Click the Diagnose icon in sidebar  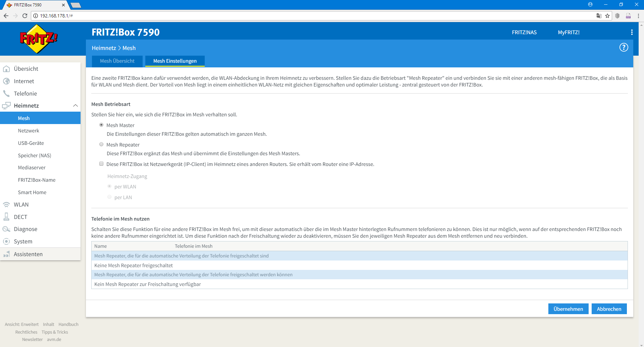tap(6, 229)
